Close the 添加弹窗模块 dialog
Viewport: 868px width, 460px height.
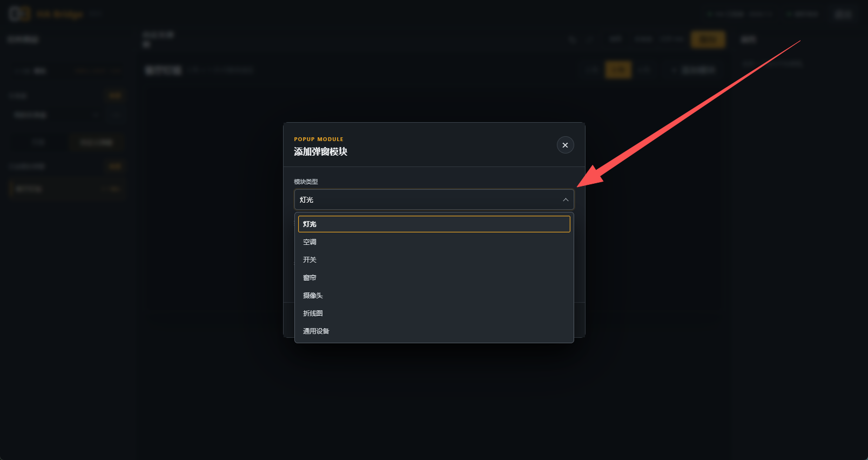click(x=565, y=145)
